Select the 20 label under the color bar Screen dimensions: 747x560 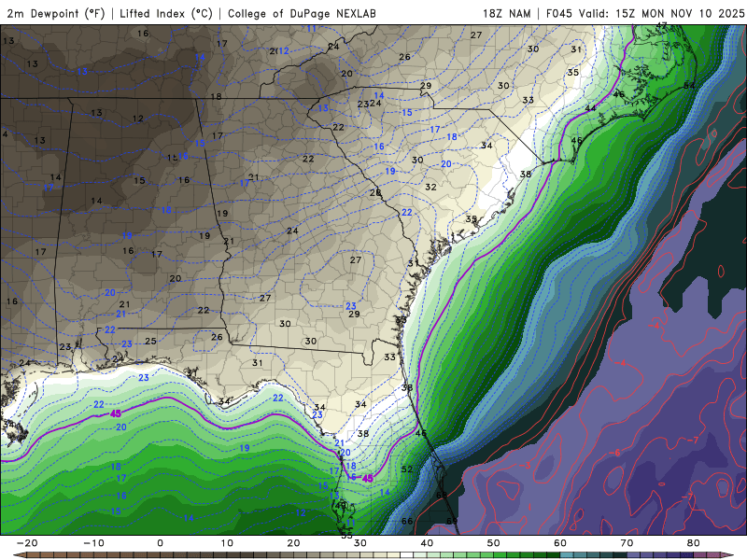[293, 543]
